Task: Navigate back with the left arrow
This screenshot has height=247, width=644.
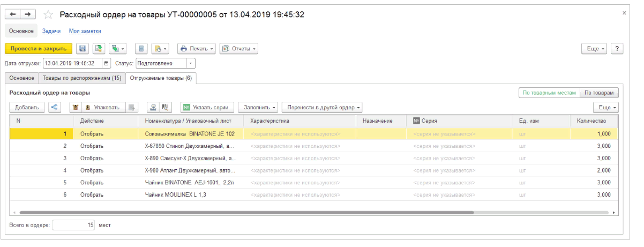Action: (x=13, y=14)
